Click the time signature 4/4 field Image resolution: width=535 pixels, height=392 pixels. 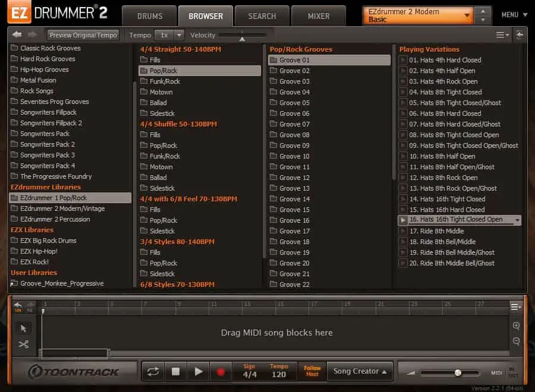pos(250,374)
